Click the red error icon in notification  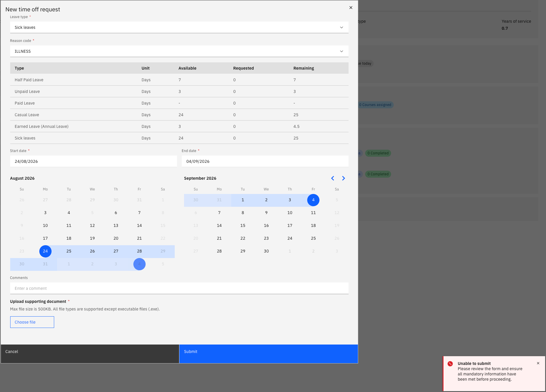point(450,364)
